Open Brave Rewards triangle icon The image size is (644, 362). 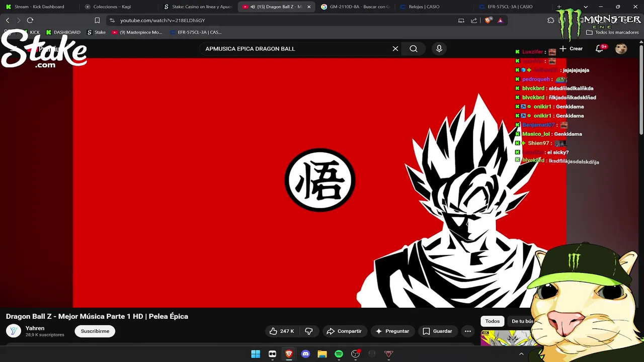[500, 20]
